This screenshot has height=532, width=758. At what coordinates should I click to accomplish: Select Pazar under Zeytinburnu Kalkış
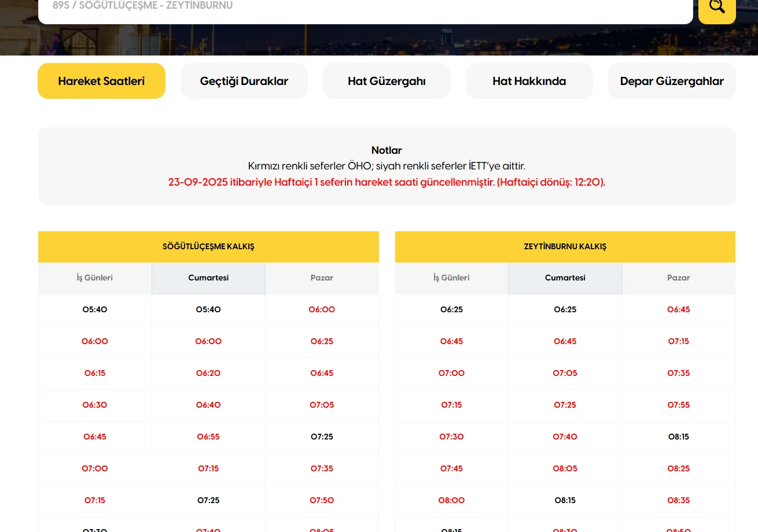click(678, 278)
